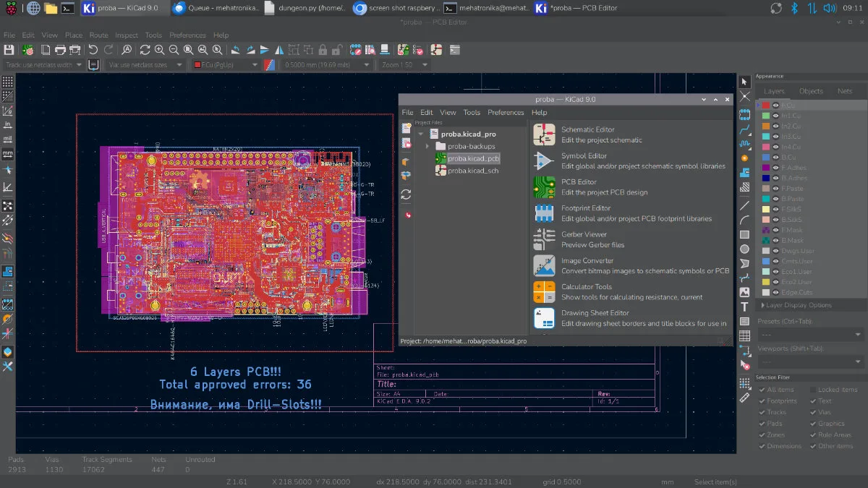Open the Route menu in PCB Editor
This screenshot has width=868, height=488.
[x=98, y=35]
